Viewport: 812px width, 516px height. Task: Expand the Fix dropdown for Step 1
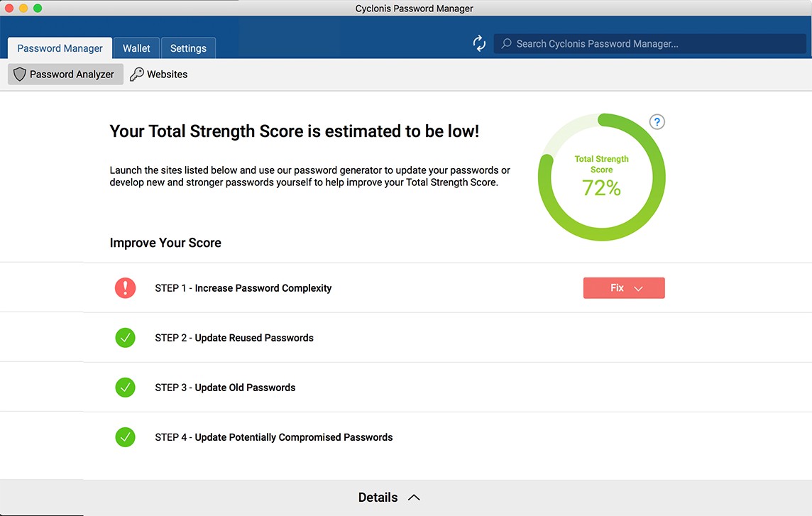[624, 288]
